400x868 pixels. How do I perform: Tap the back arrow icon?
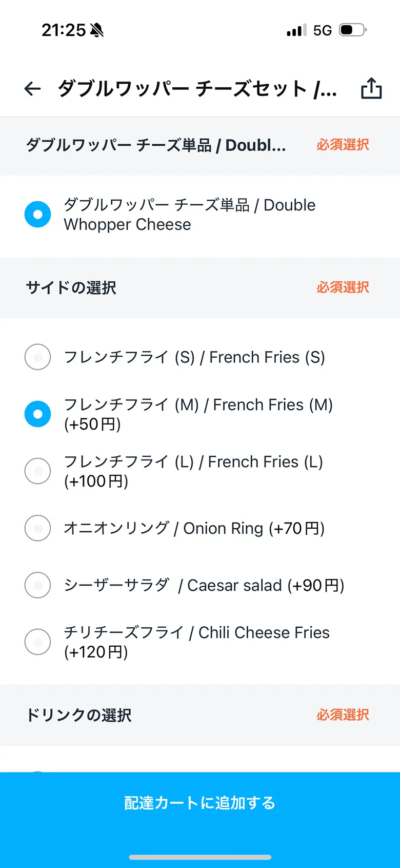(32, 89)
